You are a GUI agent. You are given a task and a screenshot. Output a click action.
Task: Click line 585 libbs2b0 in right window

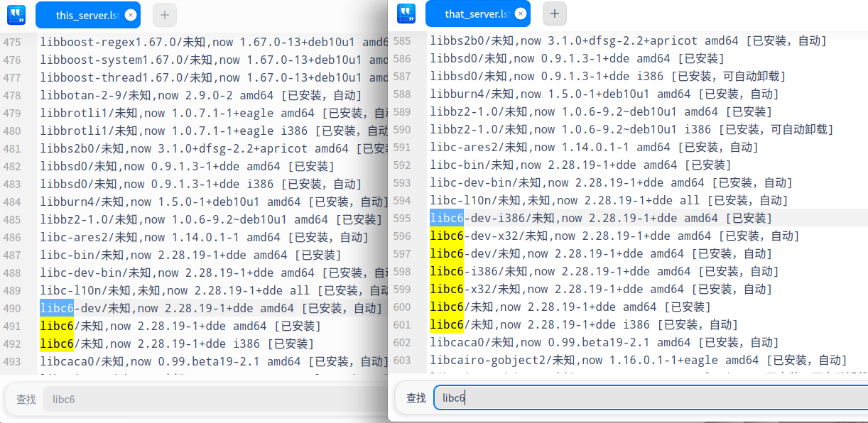[x=629, y=40]
